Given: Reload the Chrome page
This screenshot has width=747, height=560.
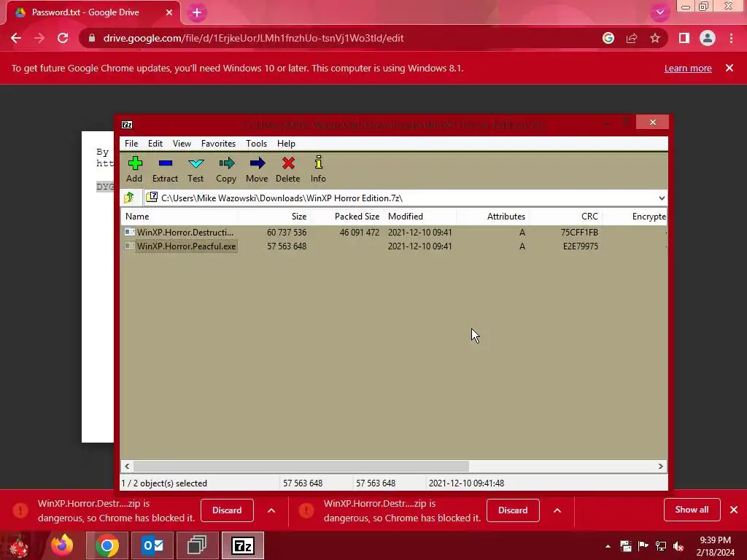Looking at the screenshot, I should pyautogui.click(x=63, y=38).
